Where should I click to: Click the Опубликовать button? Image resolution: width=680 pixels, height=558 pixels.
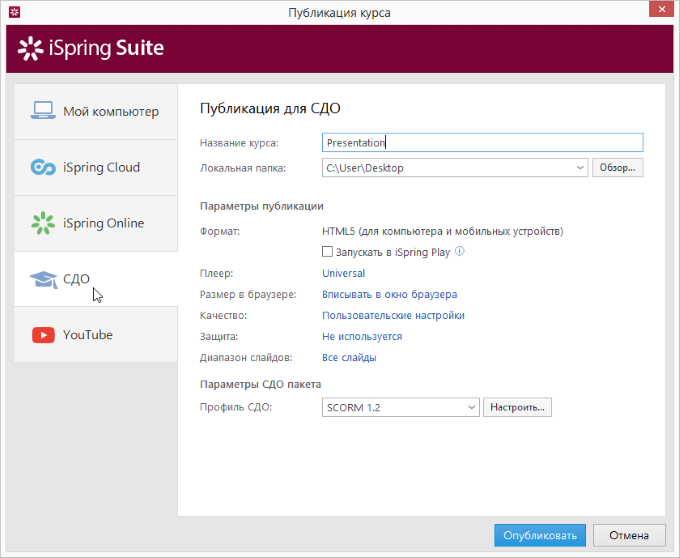click(540, 535)
